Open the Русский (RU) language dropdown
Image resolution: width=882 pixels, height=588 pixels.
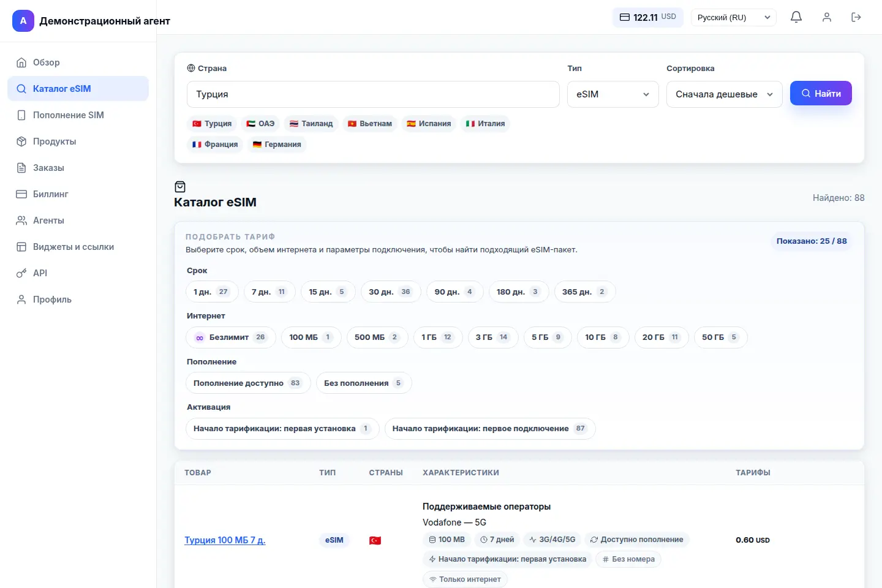tap(734, 17)
